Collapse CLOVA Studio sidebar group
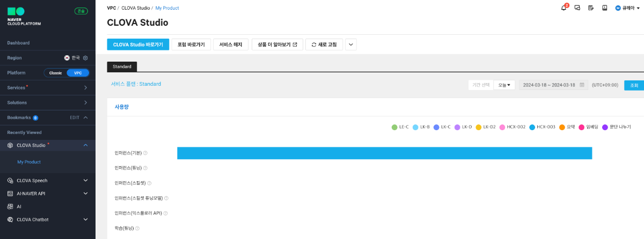Image resolution: width=644 pixels, height=239 pixels. (85, 145)
